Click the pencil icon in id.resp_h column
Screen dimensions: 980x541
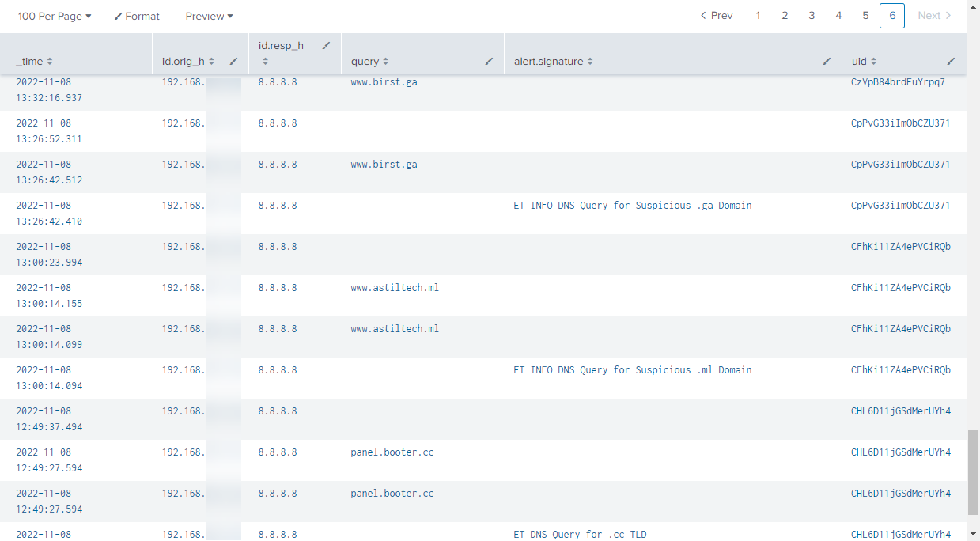click(326, 46)
